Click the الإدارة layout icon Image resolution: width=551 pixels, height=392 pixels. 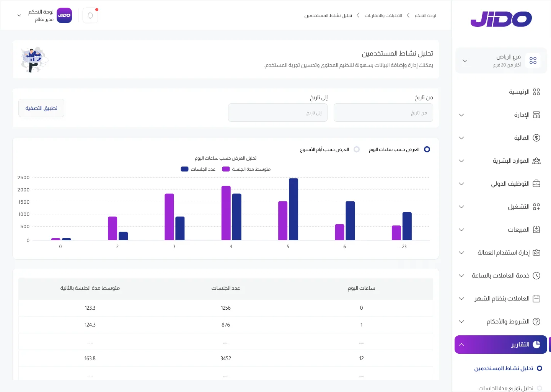click(x=536, y=115)
